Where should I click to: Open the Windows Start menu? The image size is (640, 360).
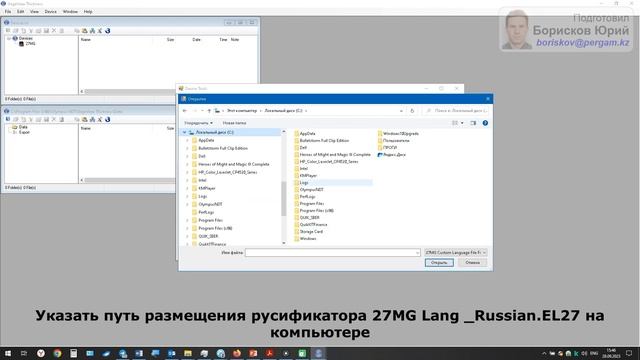(7, 353)
